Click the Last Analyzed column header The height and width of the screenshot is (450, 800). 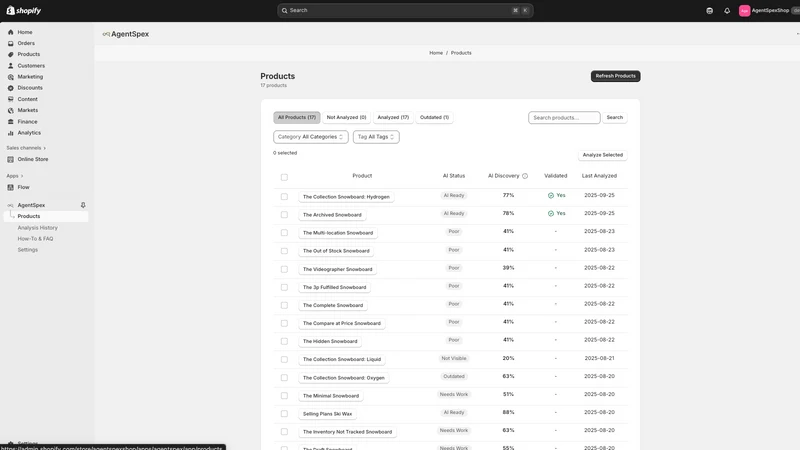coord(599,176)
